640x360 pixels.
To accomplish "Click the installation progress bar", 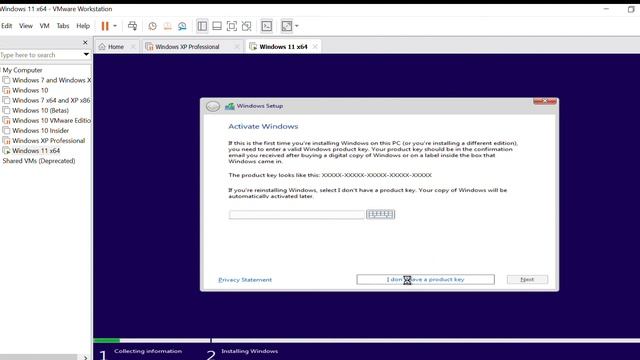I will pos(367,340).
